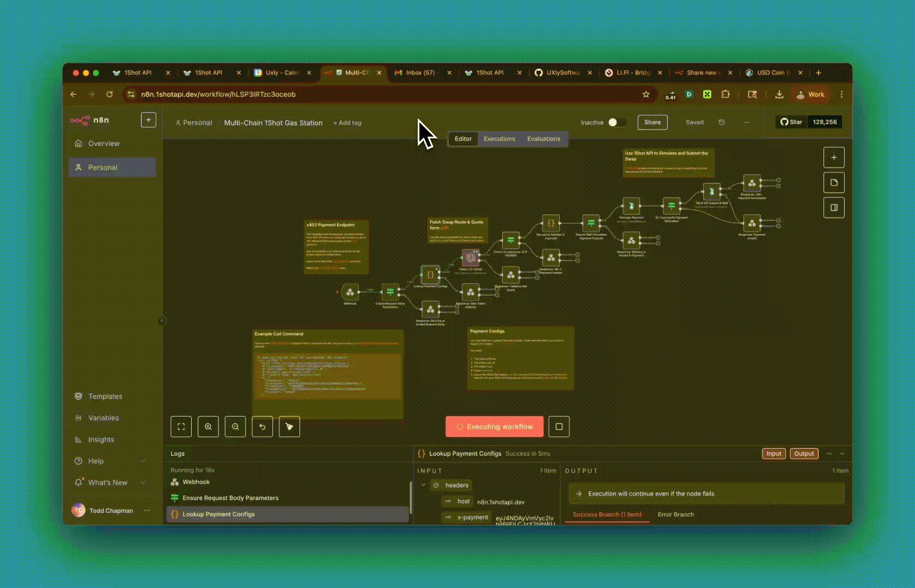
Task: Click Add tag next to workflow name
Action: click(347, 123)
